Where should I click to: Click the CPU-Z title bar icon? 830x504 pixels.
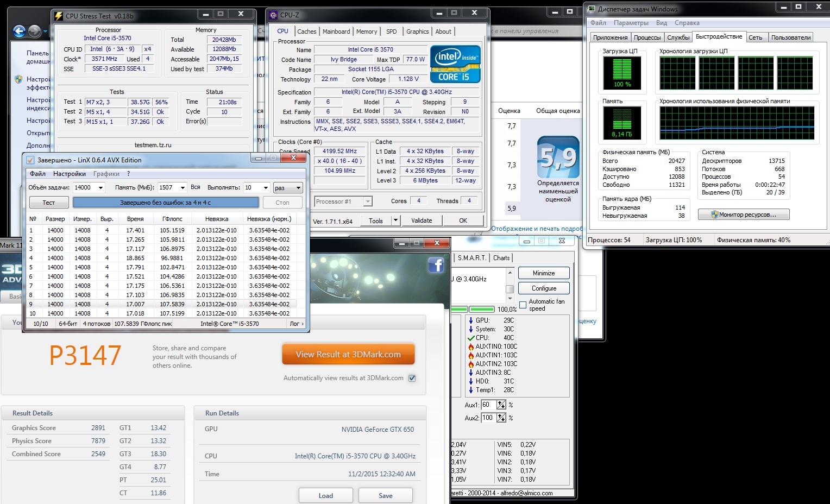click(x=273, y=15)
